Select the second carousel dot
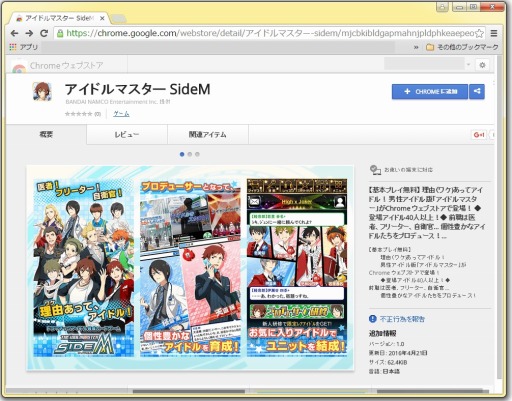Screen dimensions: 512x401 tap(190, 154)
